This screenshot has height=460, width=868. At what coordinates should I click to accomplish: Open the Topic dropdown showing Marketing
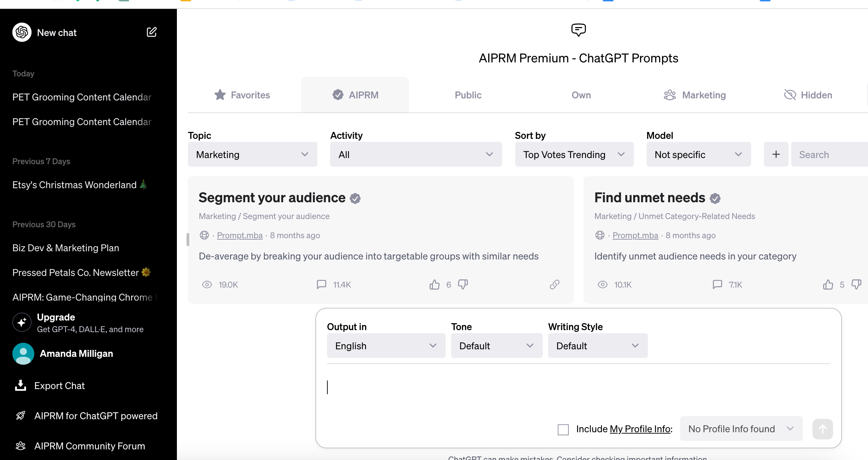(x=252, y=155)
